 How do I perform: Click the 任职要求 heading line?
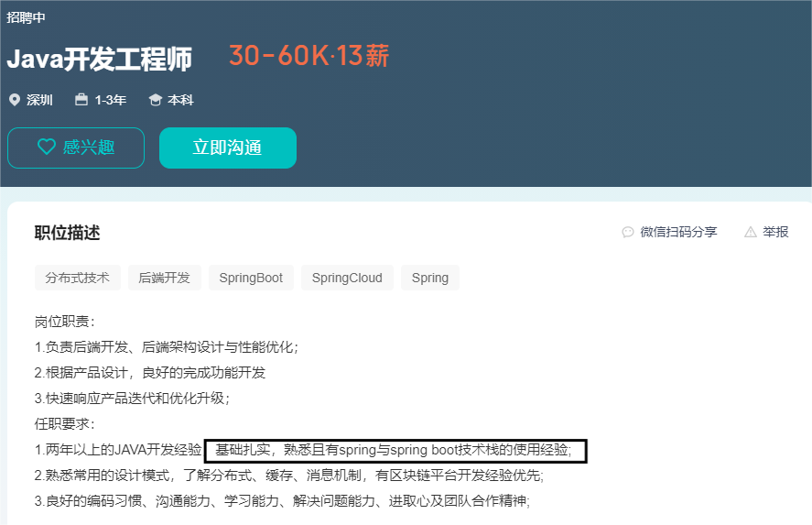click(65, 424)
